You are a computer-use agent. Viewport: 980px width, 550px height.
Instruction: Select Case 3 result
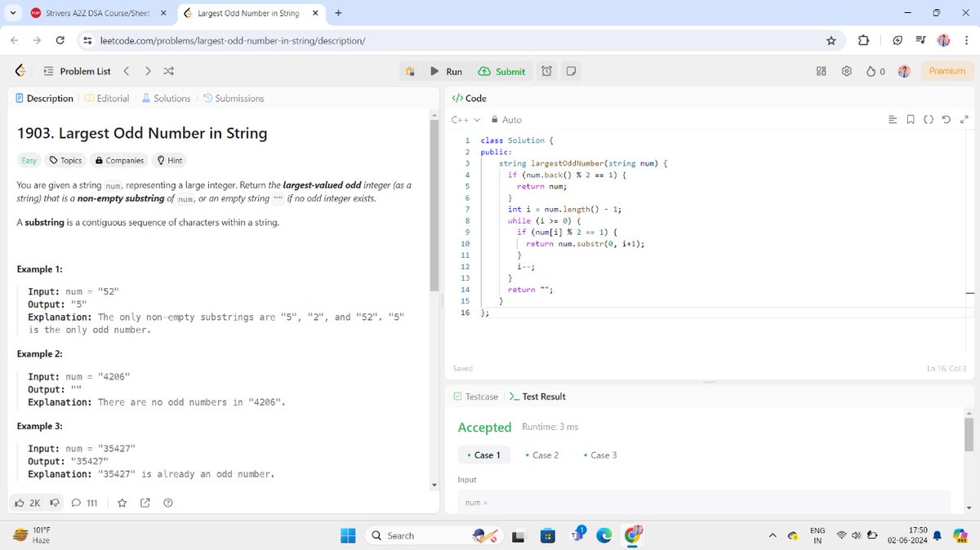(x=600, y=455)
